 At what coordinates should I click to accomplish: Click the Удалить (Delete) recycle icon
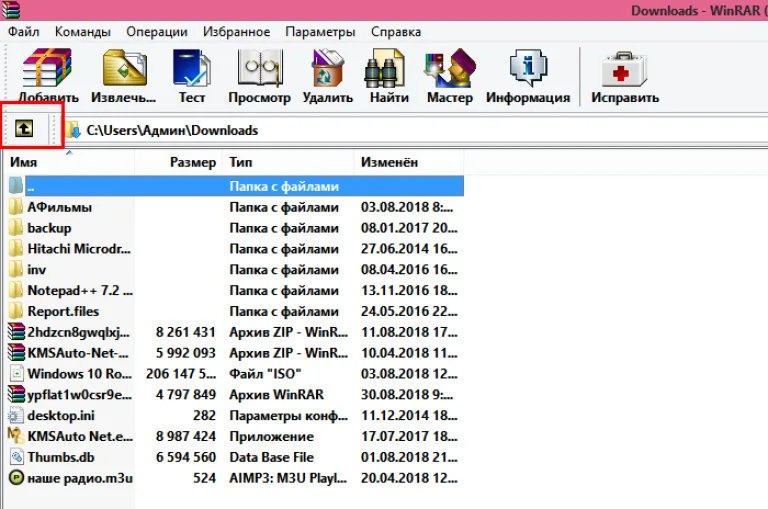coord(328,76)
